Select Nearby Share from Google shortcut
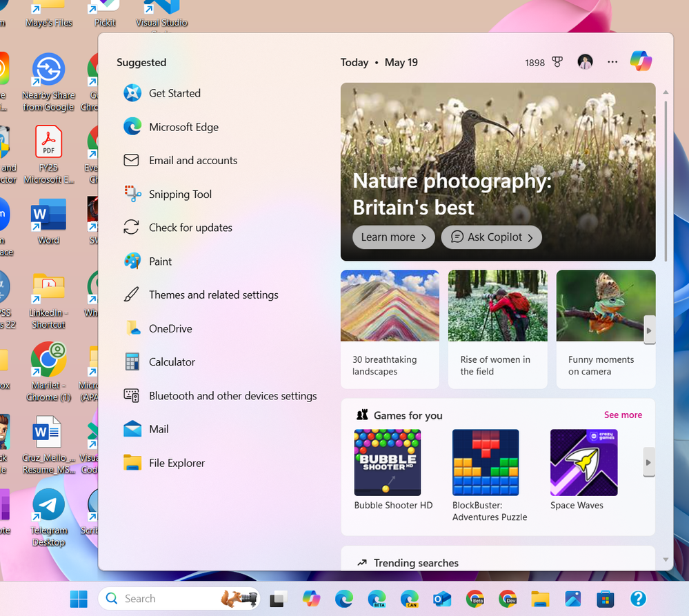 pos(48,83)
